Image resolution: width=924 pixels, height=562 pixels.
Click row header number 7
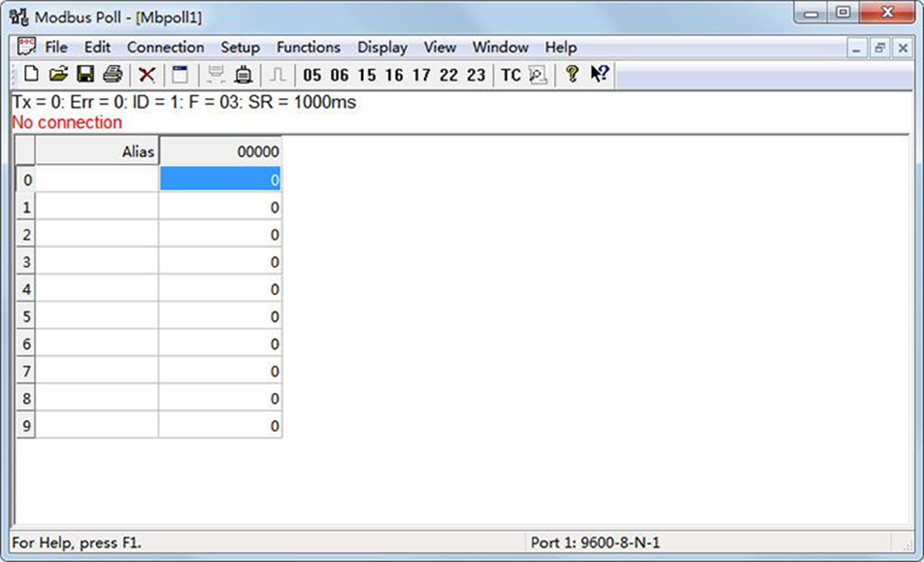point(26,371)
